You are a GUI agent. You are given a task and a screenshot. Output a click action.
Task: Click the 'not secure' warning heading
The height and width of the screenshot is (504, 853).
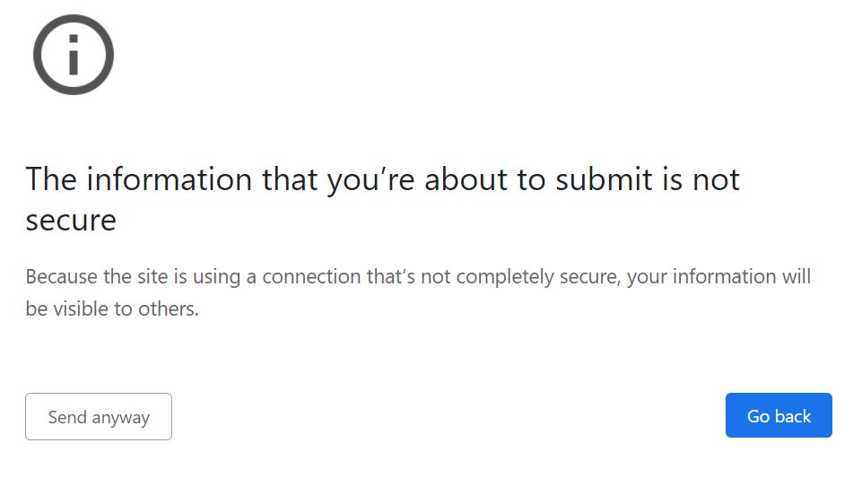coord(382,199)
